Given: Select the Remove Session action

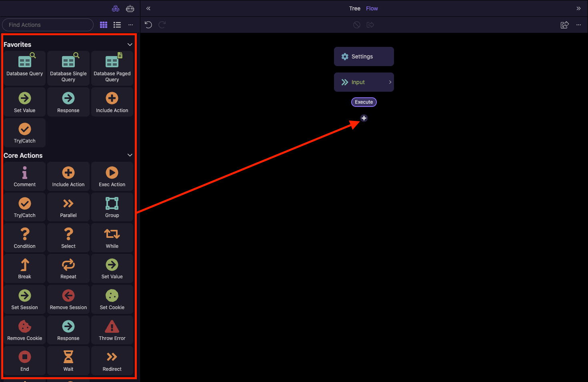Looking at the screenshot, I should [x=68, y=299].
